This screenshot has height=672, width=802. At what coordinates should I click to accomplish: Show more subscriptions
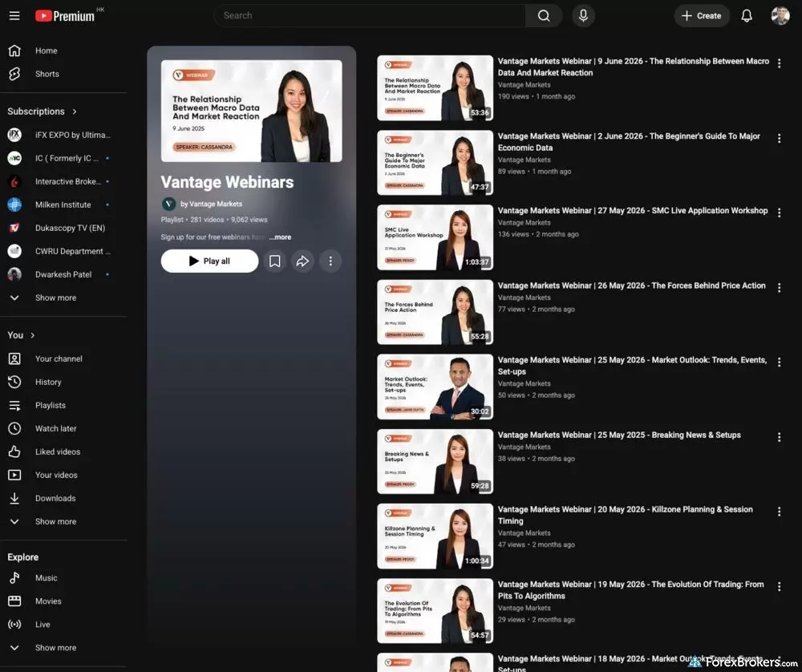coord(63,298)
